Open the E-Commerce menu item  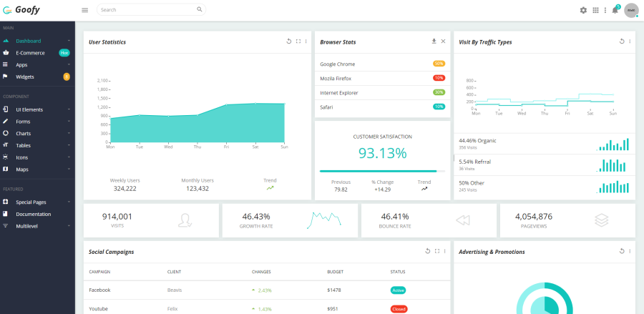pyautogui.click(x=37, y=52)
